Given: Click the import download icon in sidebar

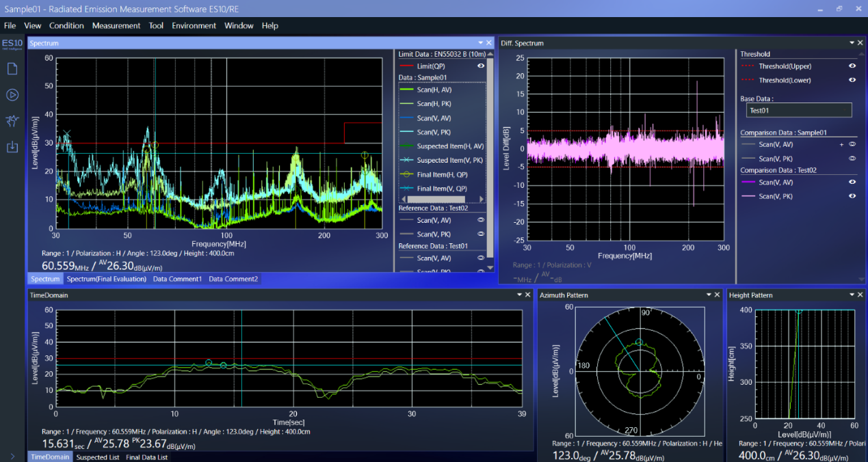Looking at the screenshot, I should pyautogui.click(x=12, y=147).
